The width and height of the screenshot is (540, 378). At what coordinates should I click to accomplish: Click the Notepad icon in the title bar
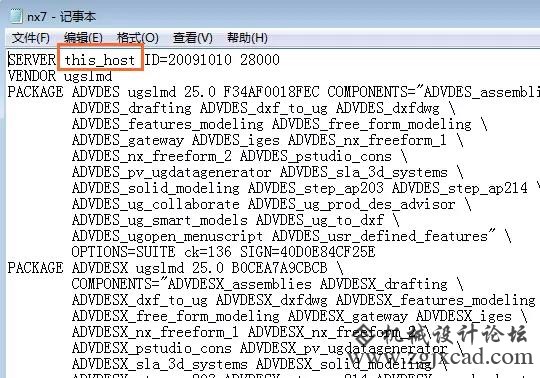click(x=16, y=17)
